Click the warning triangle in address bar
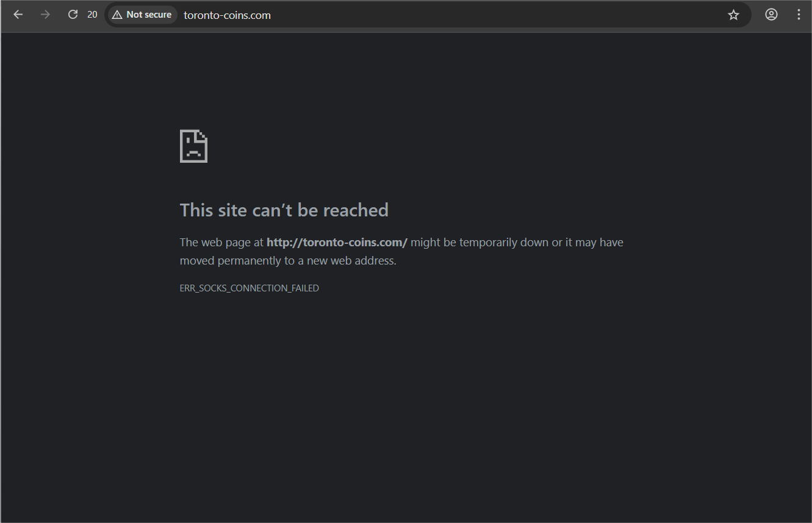812x523 pixels. pos(117,15)
